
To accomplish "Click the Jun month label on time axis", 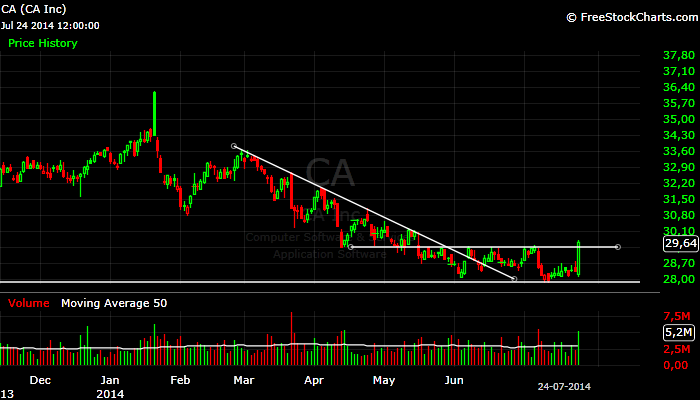I will pos(454,380).
